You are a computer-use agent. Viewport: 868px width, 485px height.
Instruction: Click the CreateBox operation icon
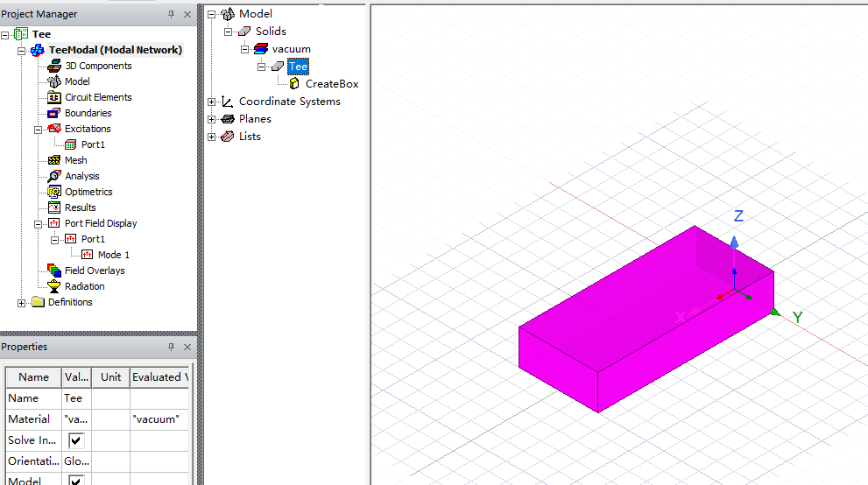point(294,84)
